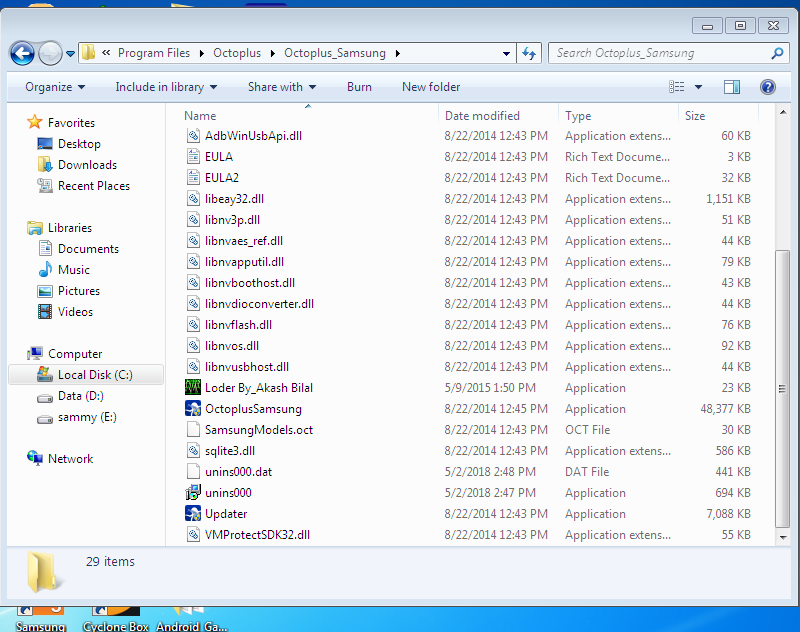
Task: Click New folder button
Action: tap(431, 87)
